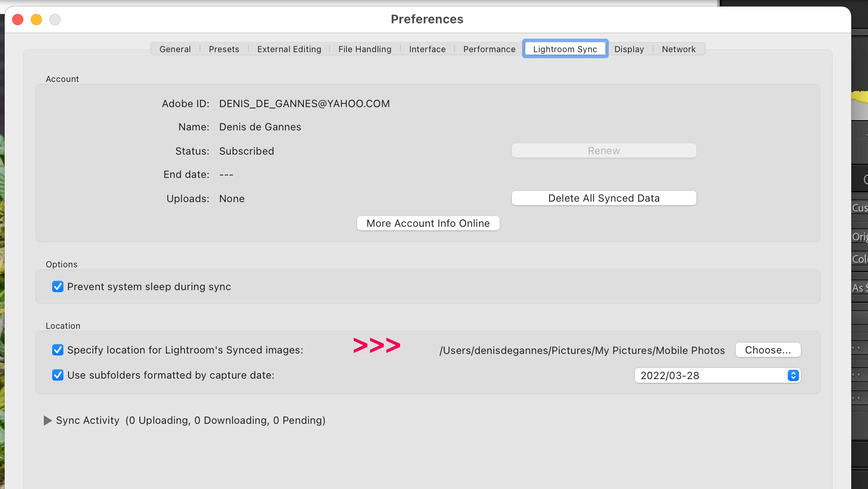Switch to the Display tab
868x489 pixels.
click(629, 49)
